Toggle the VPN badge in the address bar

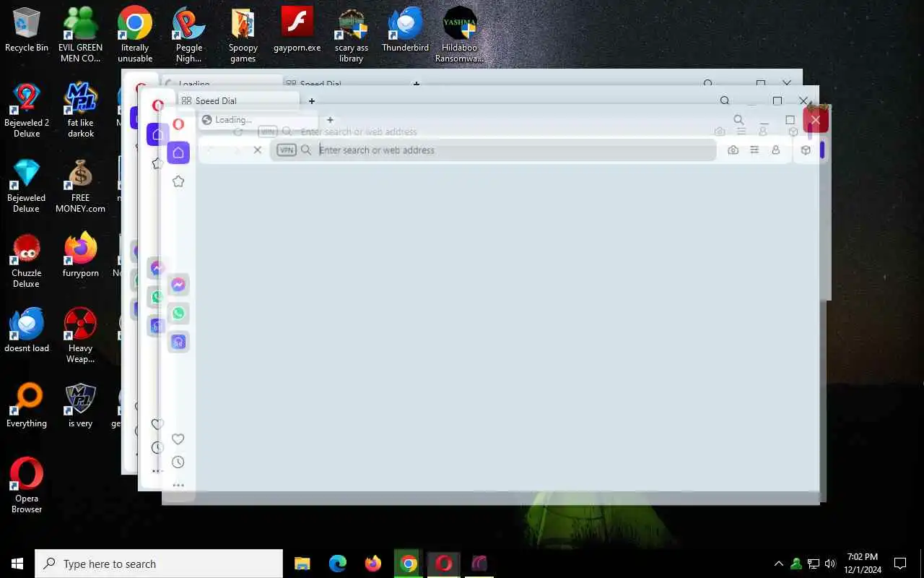(x=287, y=150)
